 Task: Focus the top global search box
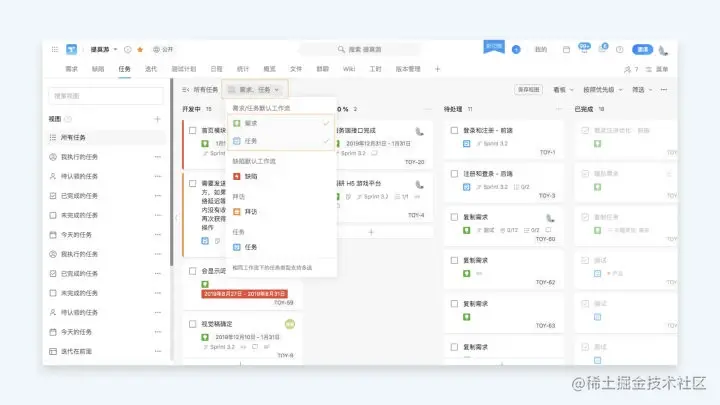360,49
